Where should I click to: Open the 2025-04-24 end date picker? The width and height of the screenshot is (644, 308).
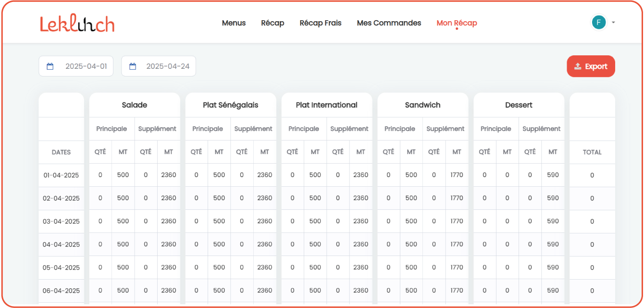(167, 66)
